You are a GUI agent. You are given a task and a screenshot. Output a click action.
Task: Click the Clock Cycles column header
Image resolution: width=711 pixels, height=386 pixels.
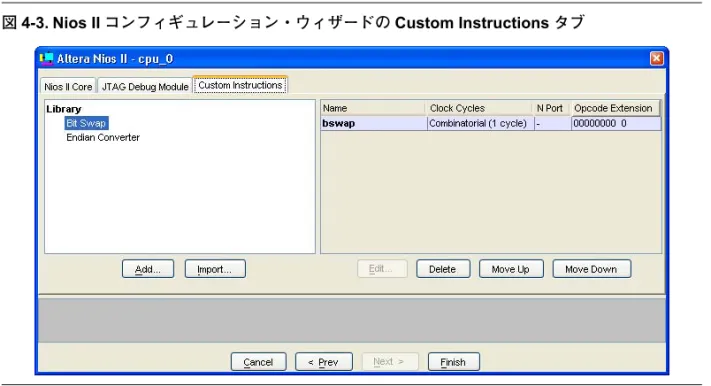pos(479,108)
